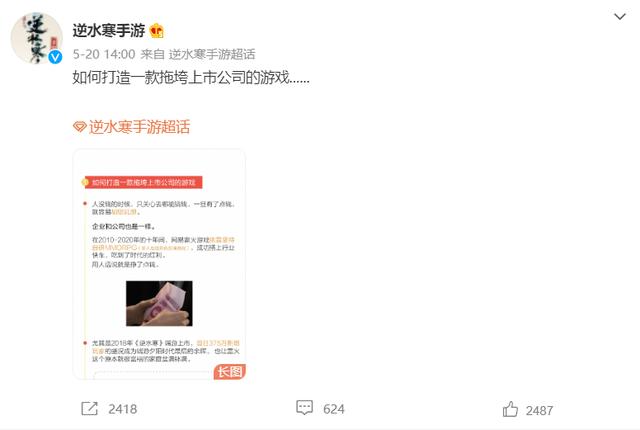Open comments with the speech bubble icon
640x430 pixels.
(304, 408)
